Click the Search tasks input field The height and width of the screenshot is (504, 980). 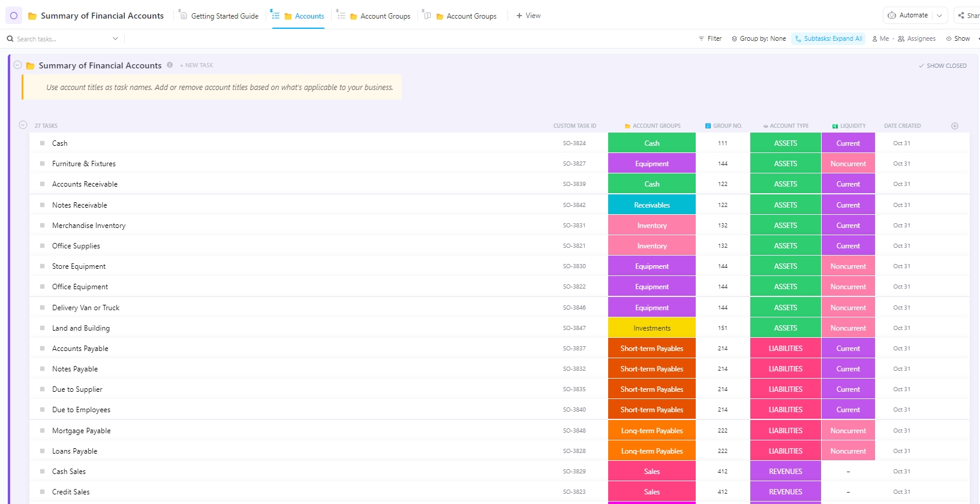point(63,39)
